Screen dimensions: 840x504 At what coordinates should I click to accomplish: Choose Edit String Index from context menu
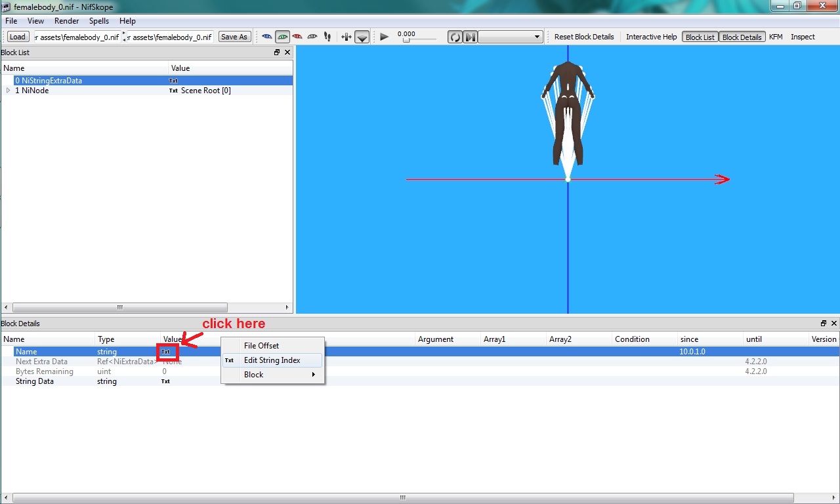click(272, 360)
